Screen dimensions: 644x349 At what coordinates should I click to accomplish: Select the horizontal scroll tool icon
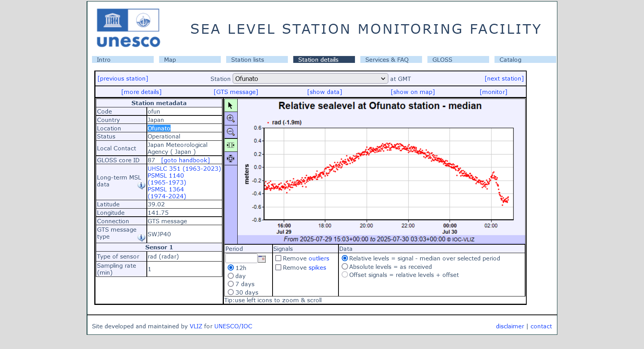(x=231, y=145)
